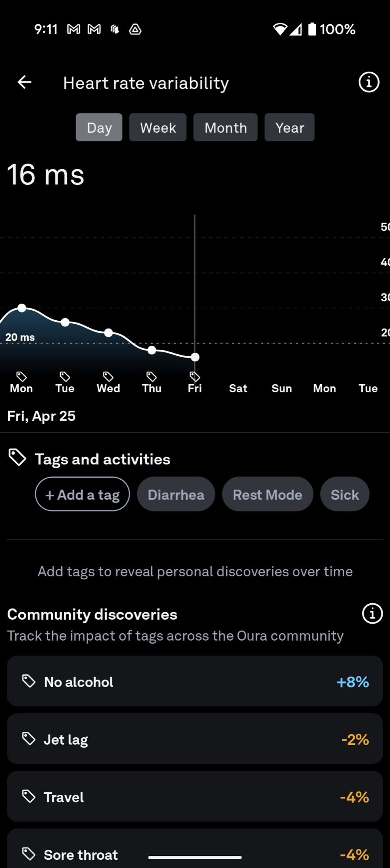
Task: Switch to the Week tab
Action: point(158,128)
